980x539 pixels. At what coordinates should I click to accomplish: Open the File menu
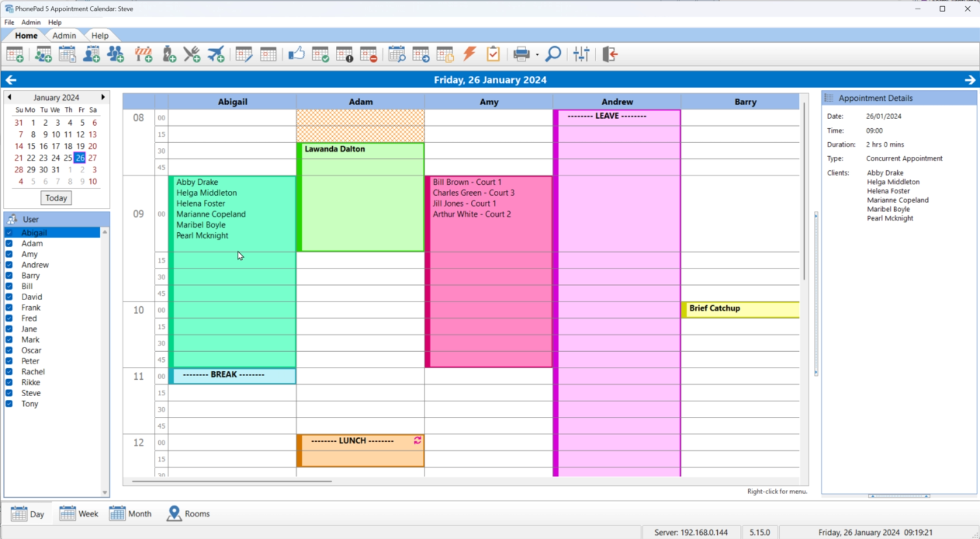pos(8,22)
